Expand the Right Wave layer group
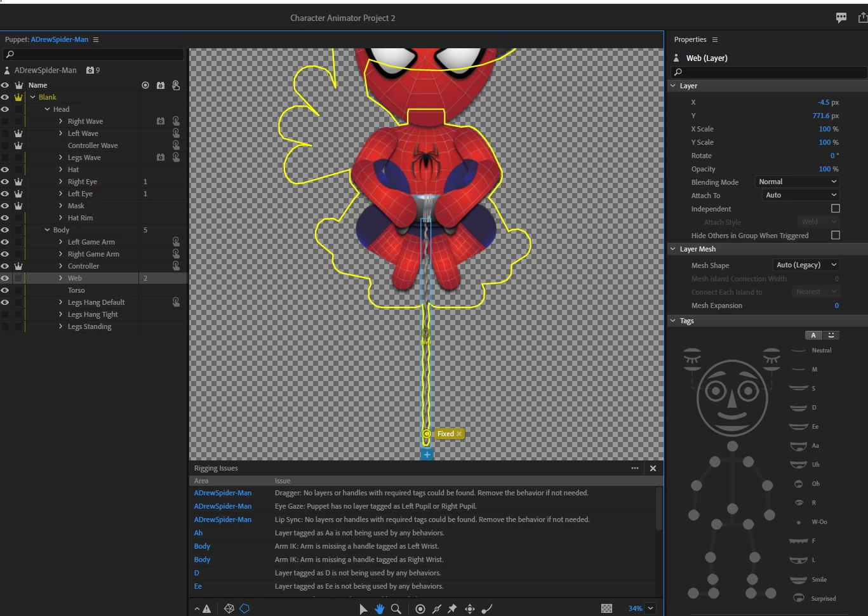 (x=61, y=121)
